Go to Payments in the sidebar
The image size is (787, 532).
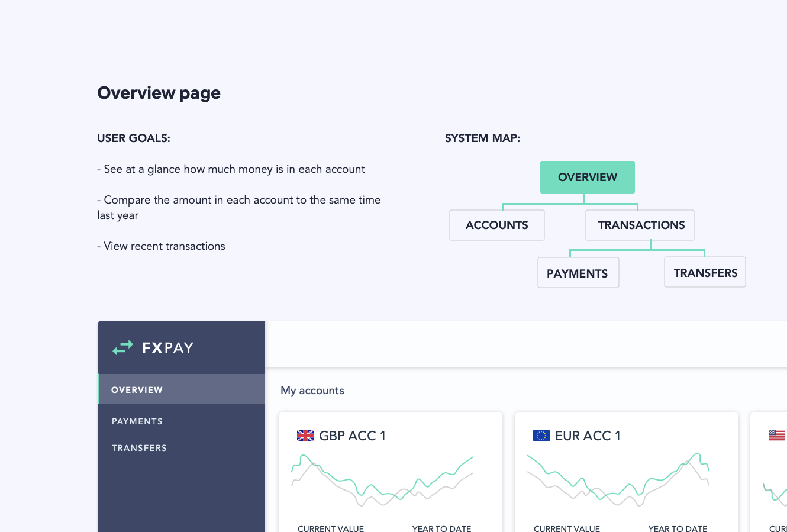pyautogui.click(x=137, y=421)
